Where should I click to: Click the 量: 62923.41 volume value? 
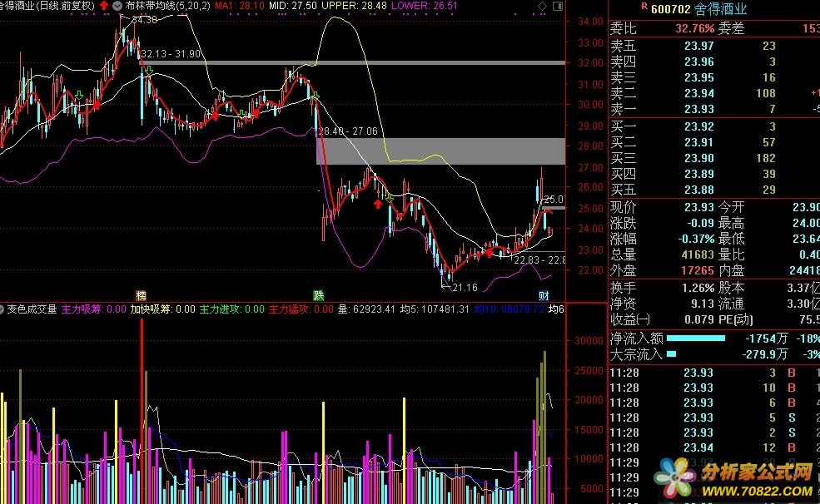click(x=366, y=309)
